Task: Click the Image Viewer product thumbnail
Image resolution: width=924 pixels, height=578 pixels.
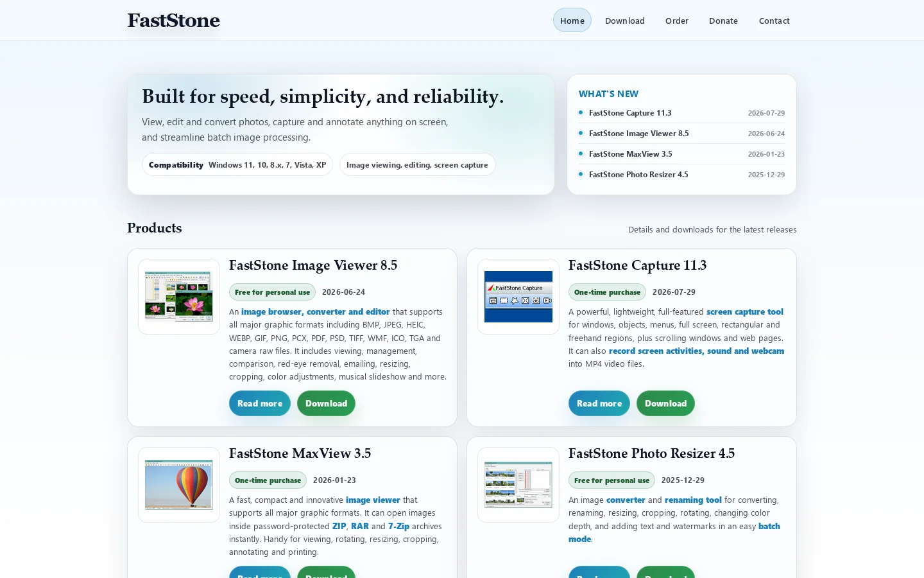Action: pos(179,297)
